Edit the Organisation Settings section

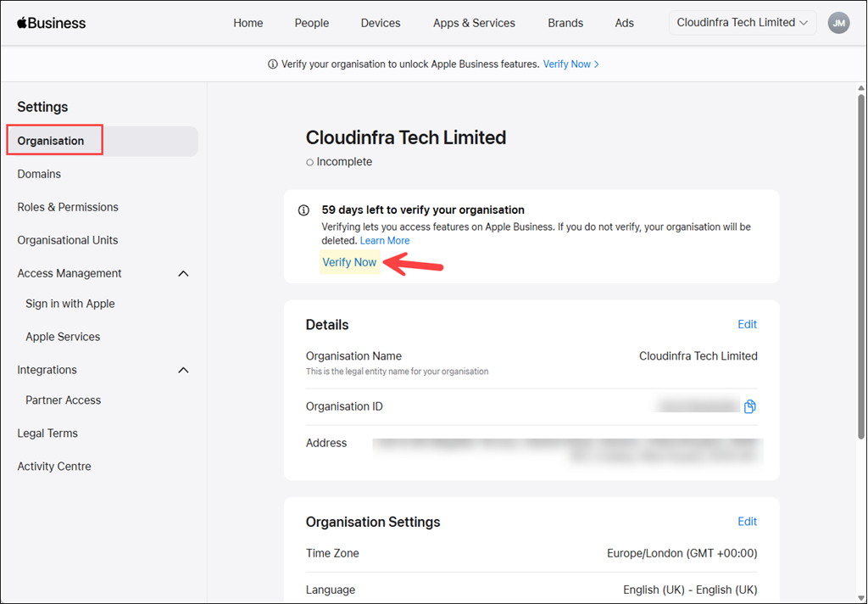pyautogui.click(x=747, y=522)
